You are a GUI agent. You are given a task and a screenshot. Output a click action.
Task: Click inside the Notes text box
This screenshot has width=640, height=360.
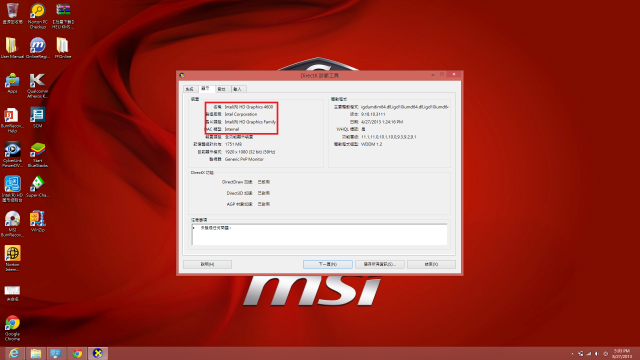(319, 234)
